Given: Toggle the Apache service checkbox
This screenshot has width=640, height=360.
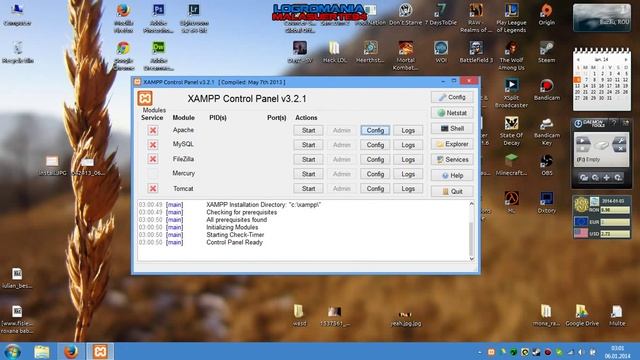Looking at the screenshot, I should (153, 130).
